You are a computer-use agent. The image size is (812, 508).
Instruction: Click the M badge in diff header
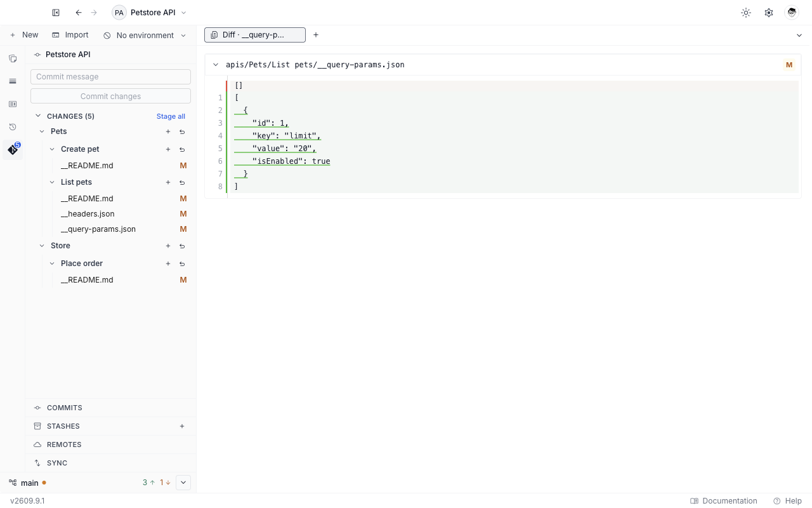tap(789, 65)
